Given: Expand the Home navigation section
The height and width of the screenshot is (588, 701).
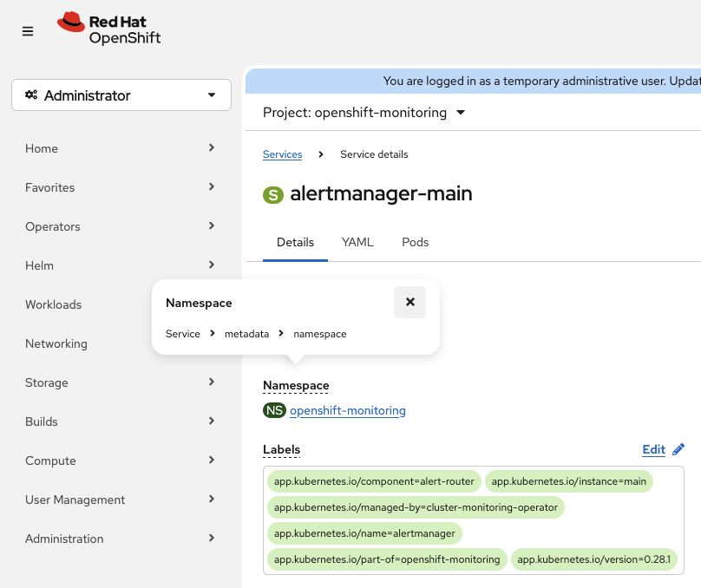Looking at the screenshot, I should [121, 148].
